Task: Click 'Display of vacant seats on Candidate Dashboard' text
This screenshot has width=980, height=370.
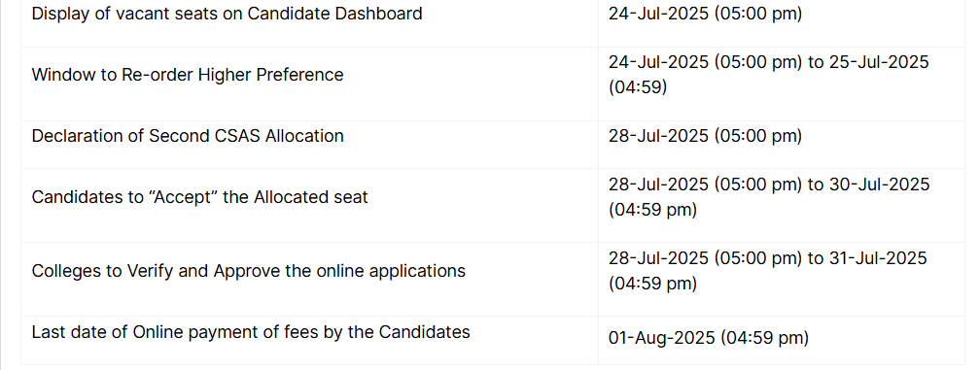Action: [227, 13]
